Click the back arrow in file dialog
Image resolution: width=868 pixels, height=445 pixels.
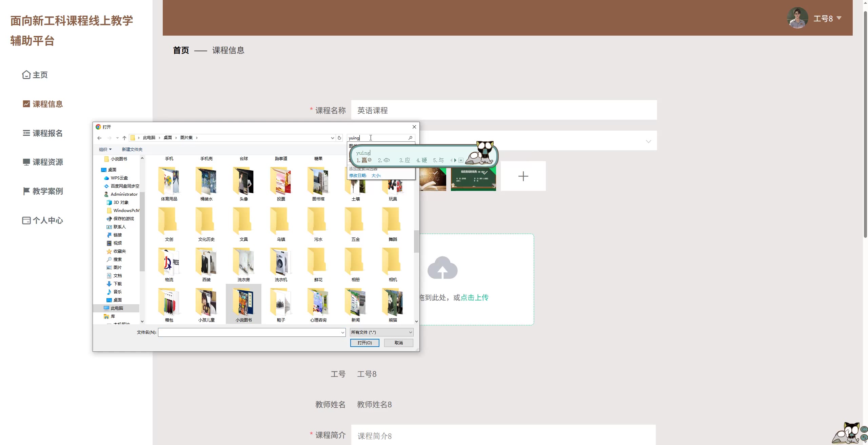pyautogui.click(x=99, y=138)
